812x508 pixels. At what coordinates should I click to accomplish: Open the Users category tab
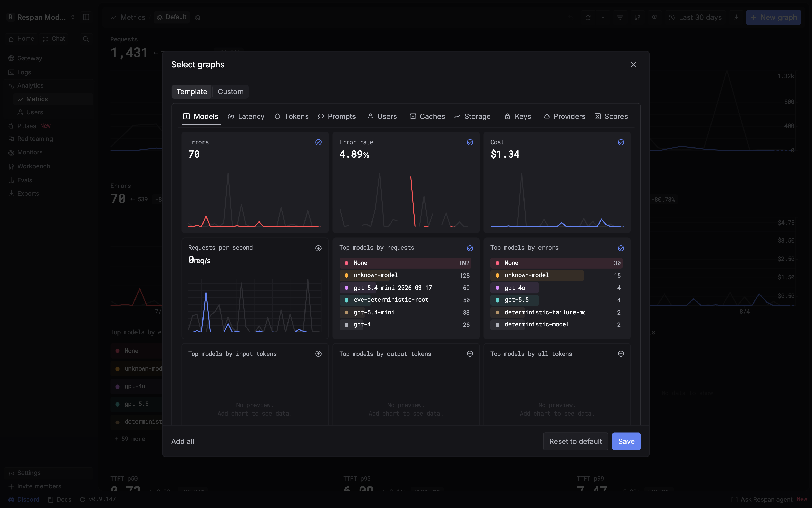[x=382, y=116]
